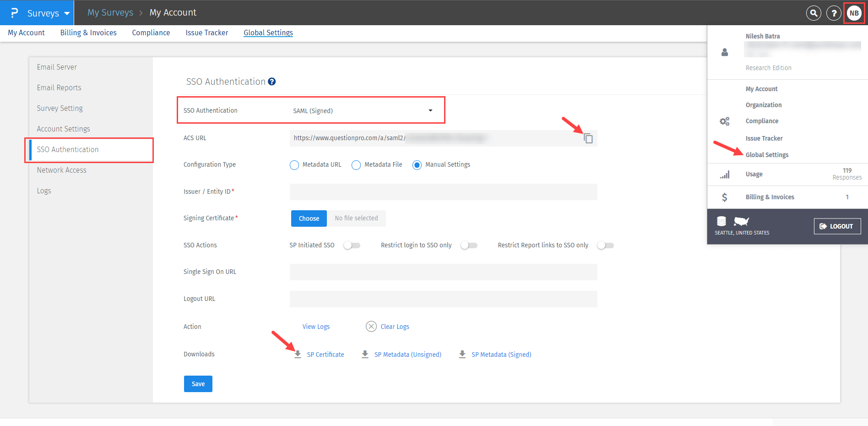Open Logs in sidebar
Image resolution: width=868 pixels, height=426 pixels.
point(44,191)
